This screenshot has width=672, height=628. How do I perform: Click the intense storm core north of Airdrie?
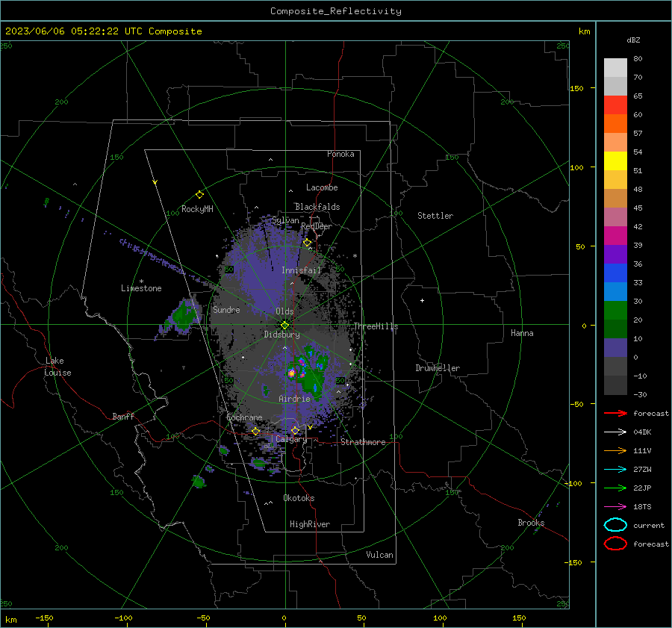(x=292, y=373)
